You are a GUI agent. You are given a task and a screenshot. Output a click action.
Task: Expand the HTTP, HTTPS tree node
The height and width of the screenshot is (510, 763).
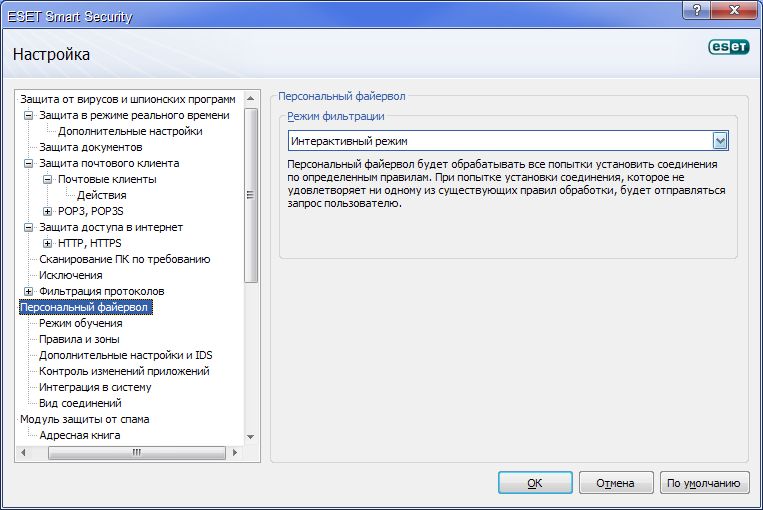point(48,244)
